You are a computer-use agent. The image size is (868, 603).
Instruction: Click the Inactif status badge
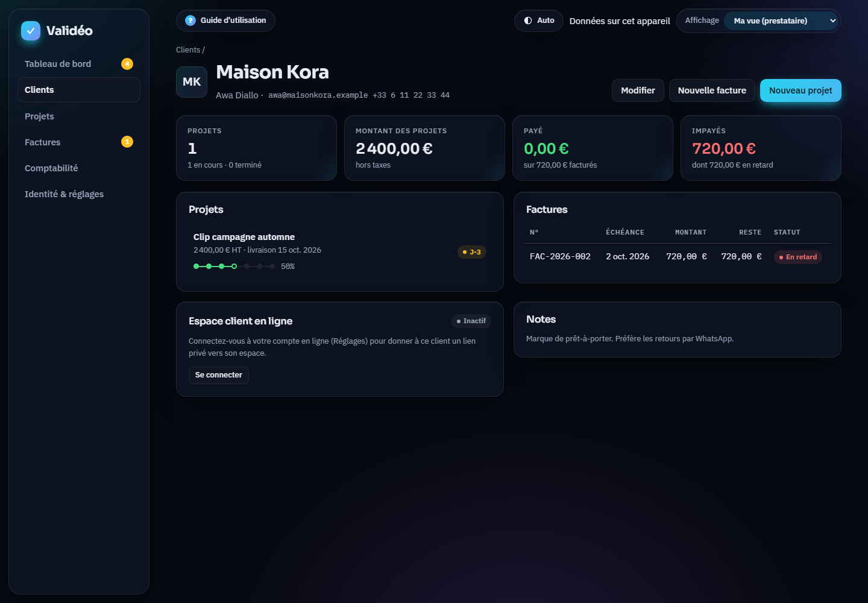pos(471,321)
